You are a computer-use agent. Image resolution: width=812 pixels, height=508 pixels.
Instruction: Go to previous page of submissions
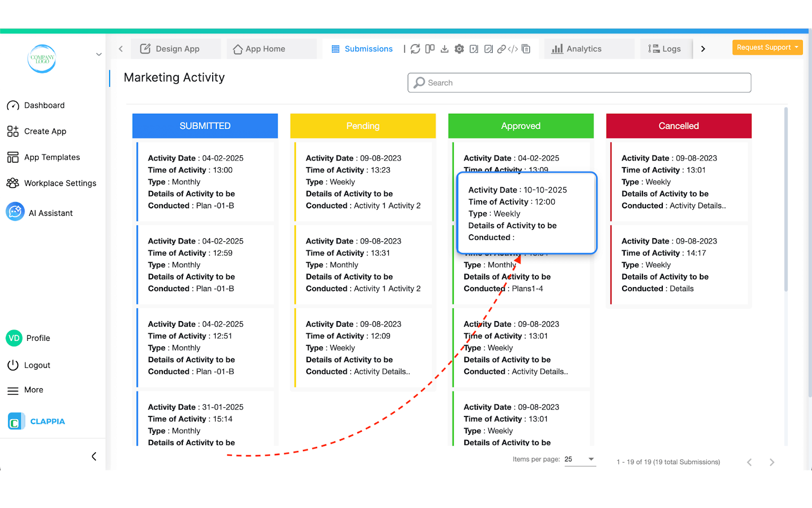point(749,462)
